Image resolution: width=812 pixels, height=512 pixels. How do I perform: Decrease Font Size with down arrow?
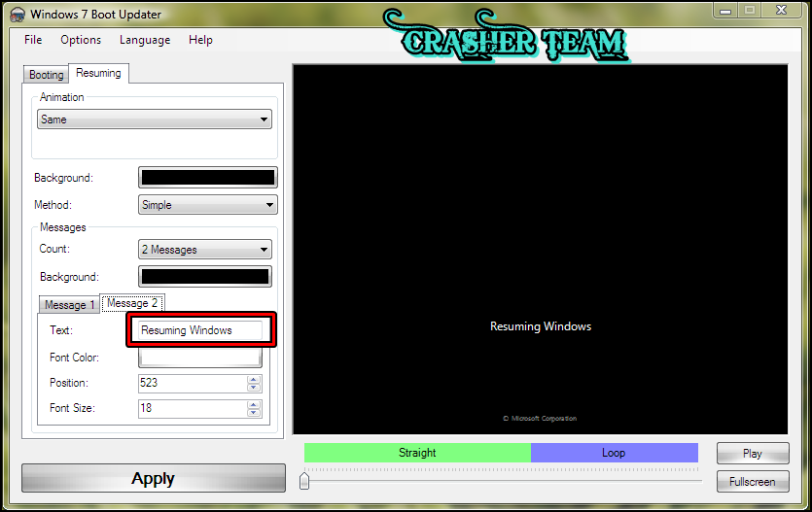pyautogui.click(x=254, y=412)
